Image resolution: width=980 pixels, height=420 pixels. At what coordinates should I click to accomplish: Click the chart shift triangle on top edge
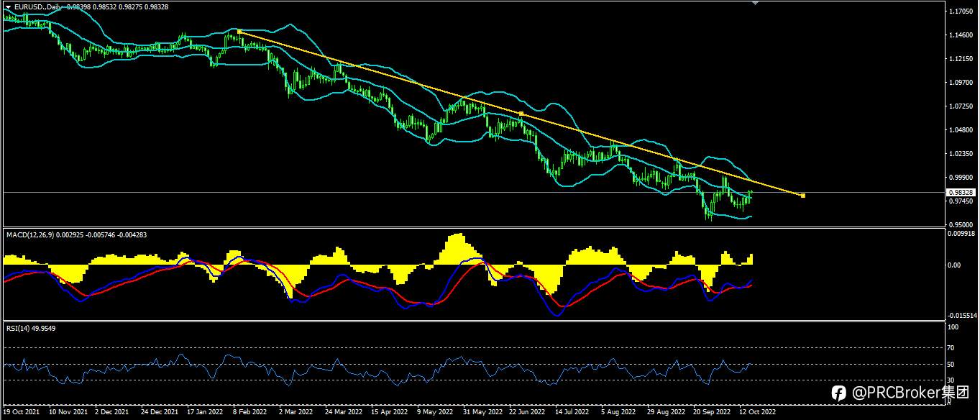[x=755, y=4]
